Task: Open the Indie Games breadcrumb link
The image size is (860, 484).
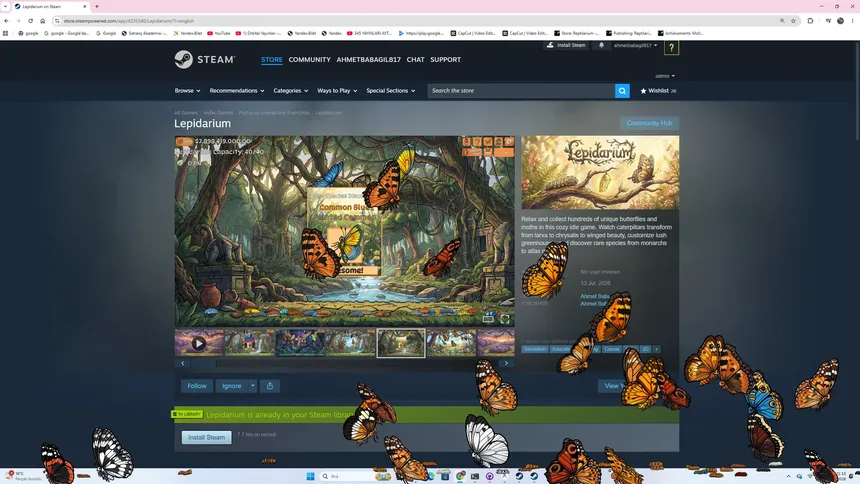Action: point(218,112)
